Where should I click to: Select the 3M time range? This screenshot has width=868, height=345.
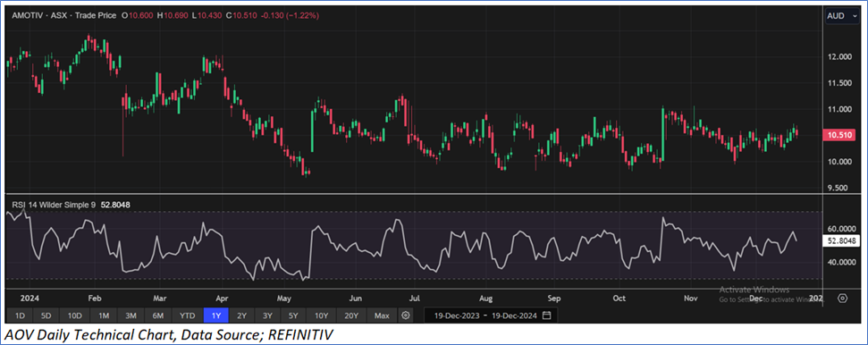tap(131, 316)
